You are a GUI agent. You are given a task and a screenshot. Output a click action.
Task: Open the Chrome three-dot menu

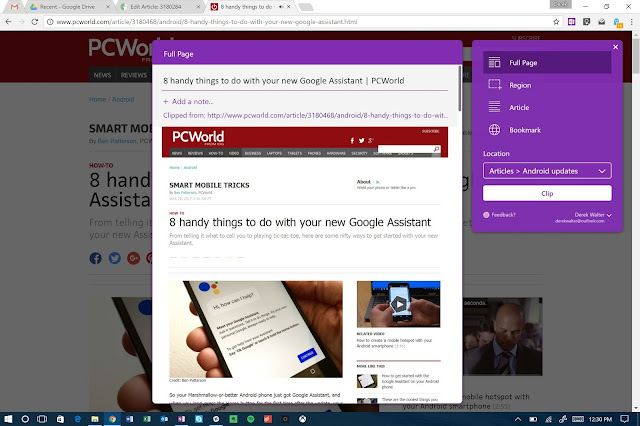(x=632, y=22)
